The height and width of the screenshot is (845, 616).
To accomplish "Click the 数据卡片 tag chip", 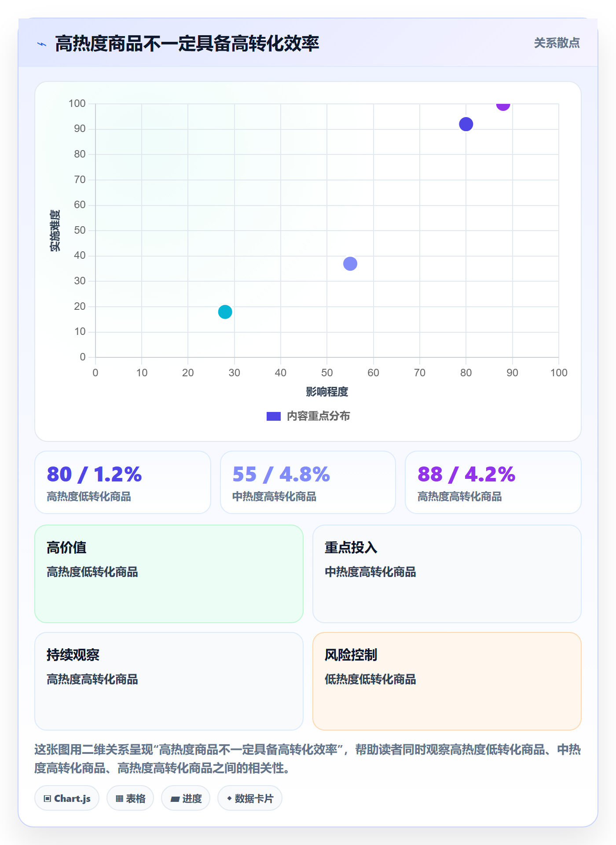I will pos(250,798).
